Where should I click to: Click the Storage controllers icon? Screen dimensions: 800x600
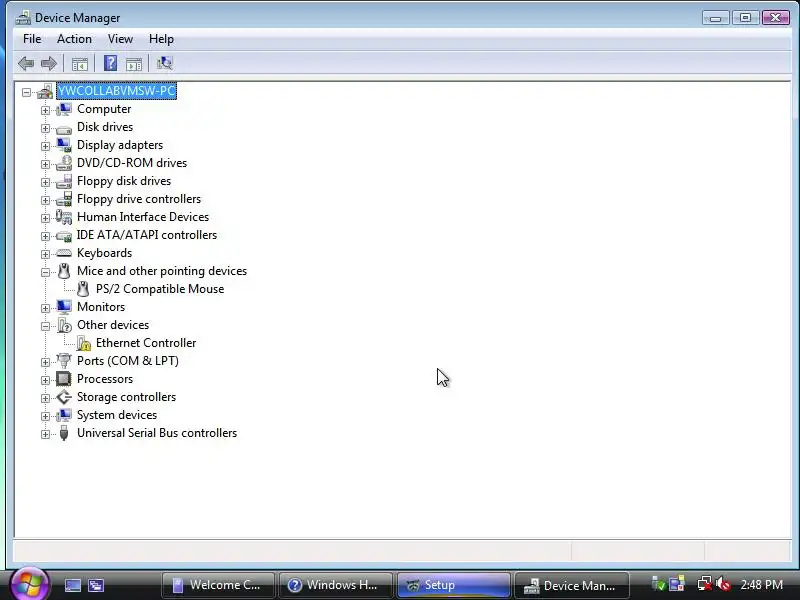click(64, 397)
